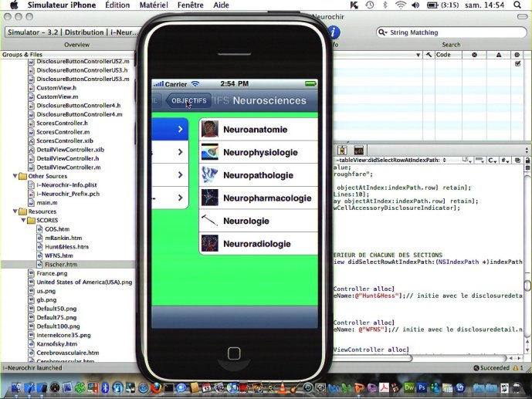Click the Bluetooth menu bar icon
Viewport: 532px width, 399px height.
385,5
